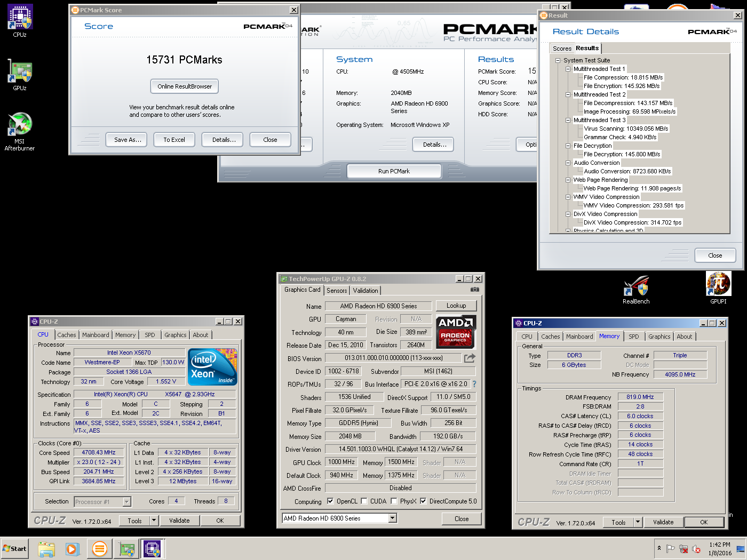Screen dimensions: 747x560
Task: Close the Result Details window via Close button
Action: [x=715, y=255]
